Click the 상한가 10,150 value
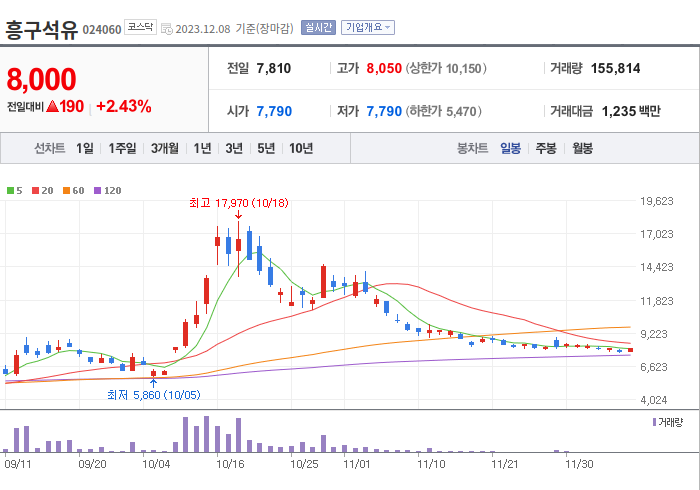The width and height of the screenshot is (700, 490). [x=464, y=68]
